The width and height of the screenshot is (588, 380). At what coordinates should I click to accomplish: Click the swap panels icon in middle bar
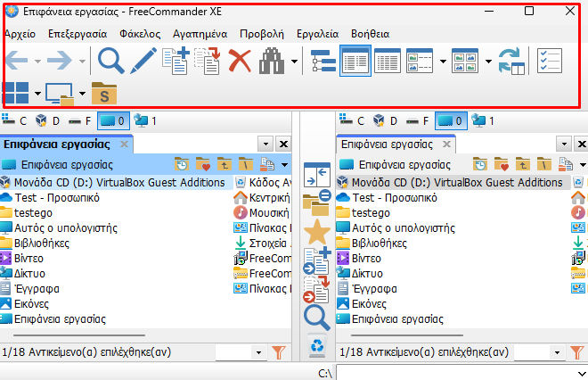317,175
